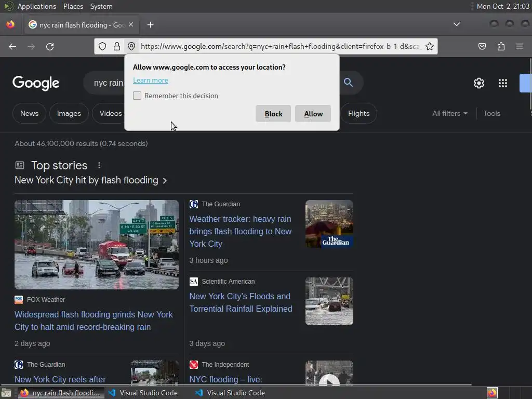Image resolution: width=532 pixels, height=399 pixels.
Task: Open The Independent source icon
Action: [x=194, y=365]
